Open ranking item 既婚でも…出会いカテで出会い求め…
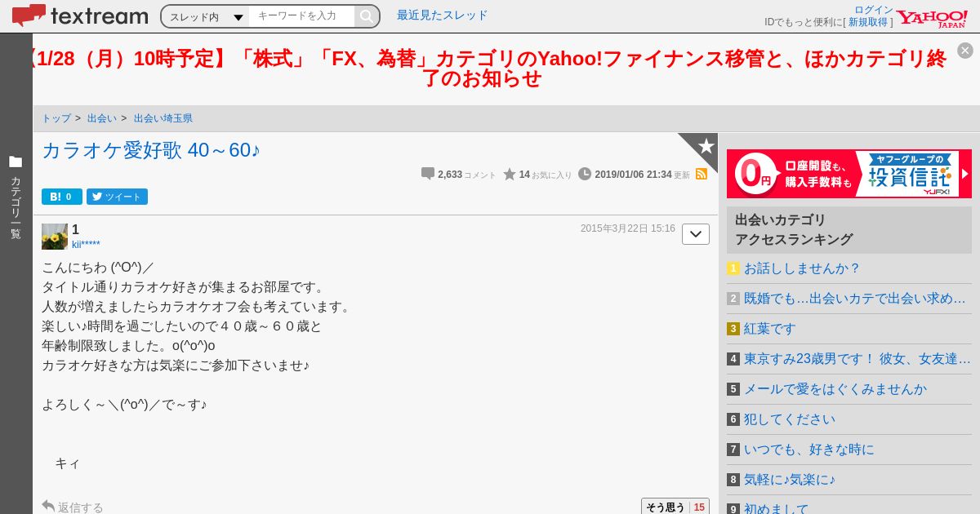This screenshot has width=980, height=514. coord(855,299)
